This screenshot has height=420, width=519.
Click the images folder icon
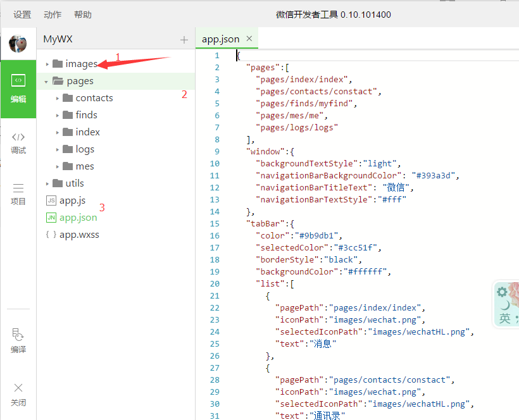[x=58, y=63]
